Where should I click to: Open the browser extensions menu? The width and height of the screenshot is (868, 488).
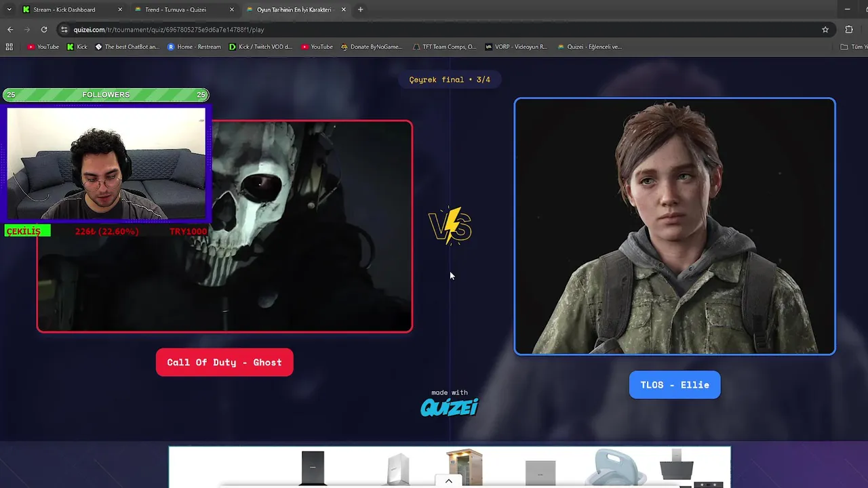[849, 29]
